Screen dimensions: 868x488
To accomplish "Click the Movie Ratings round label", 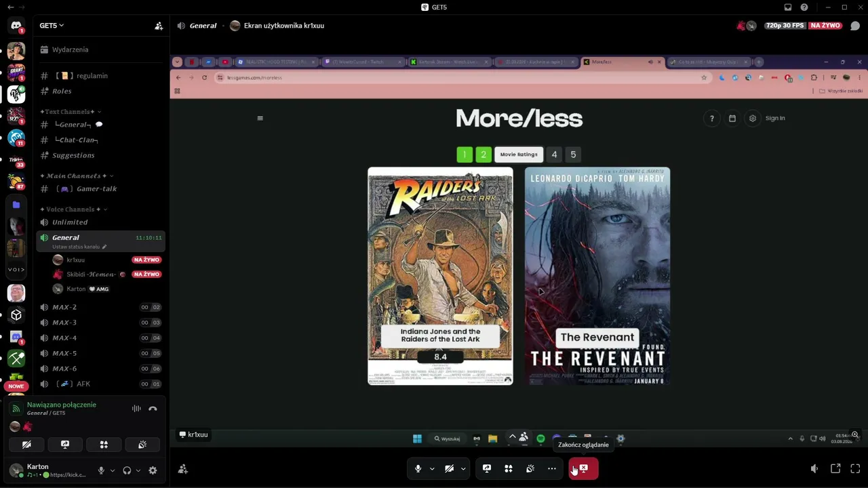I will (x=519, y=155).
